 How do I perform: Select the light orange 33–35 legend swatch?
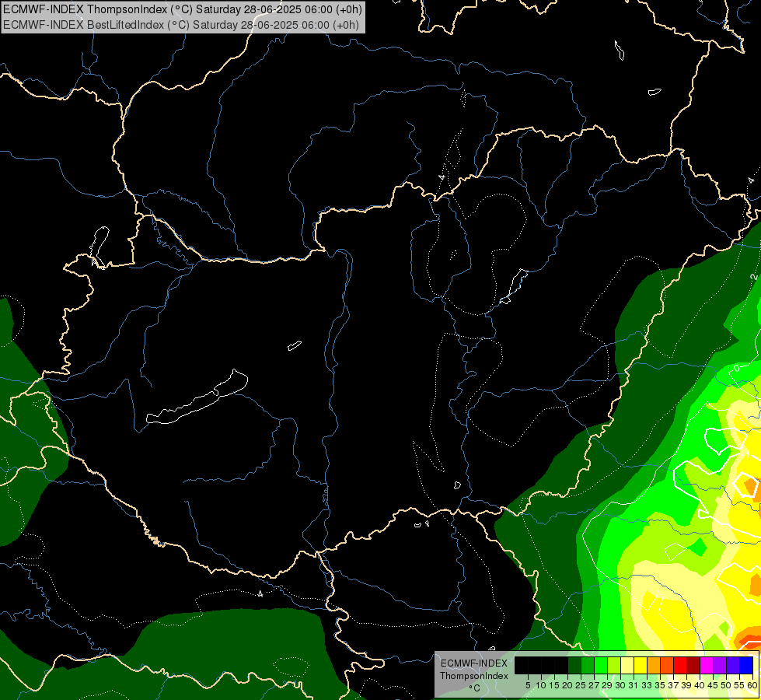654,665
